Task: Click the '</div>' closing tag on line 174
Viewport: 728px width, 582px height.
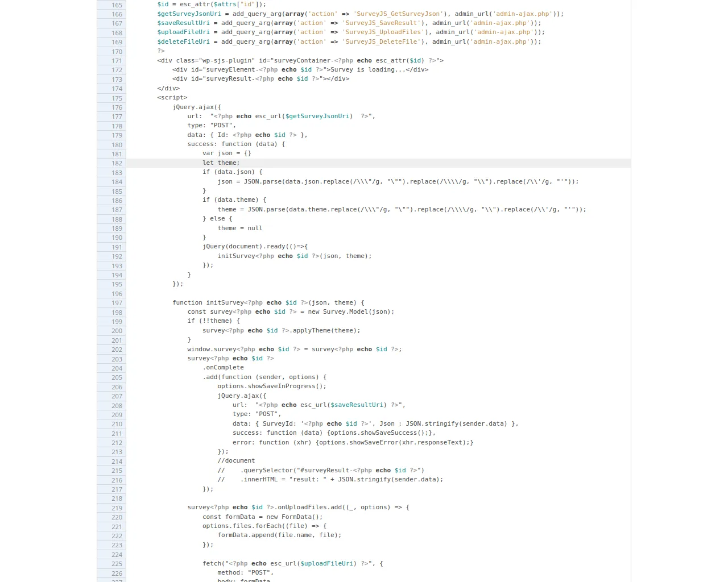Action: click(x=168, y=89)
